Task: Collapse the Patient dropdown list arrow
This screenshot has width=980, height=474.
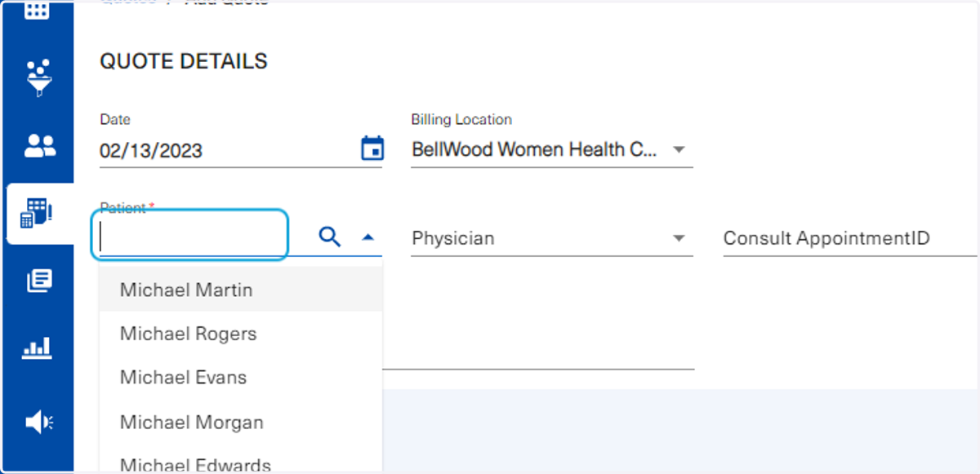Action: coord(367,237)
